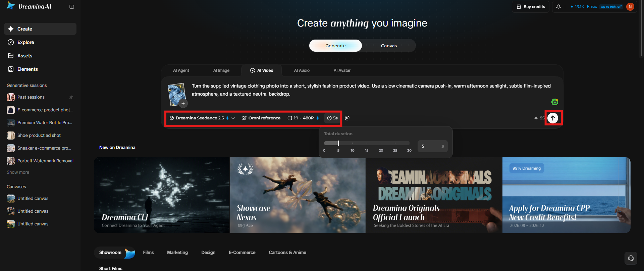This screenshot has height=271, width=644.
Task: Click the reference clothing photo thumbnail
Action: click(x=176, y=94)
